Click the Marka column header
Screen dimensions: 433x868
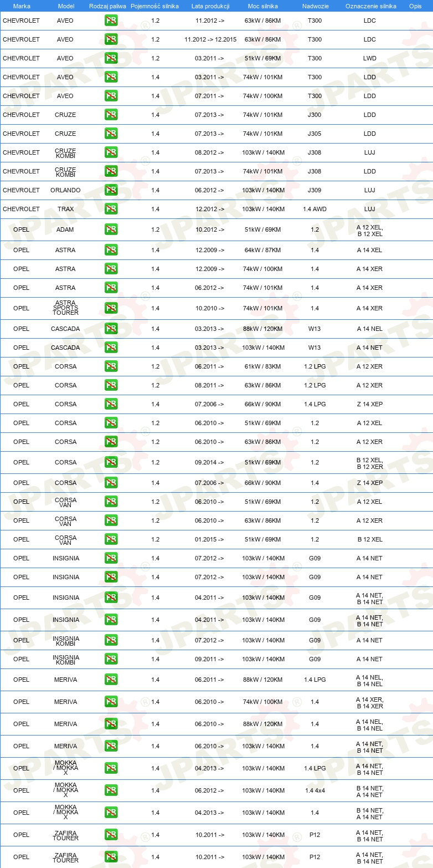(x=22, y=6)
